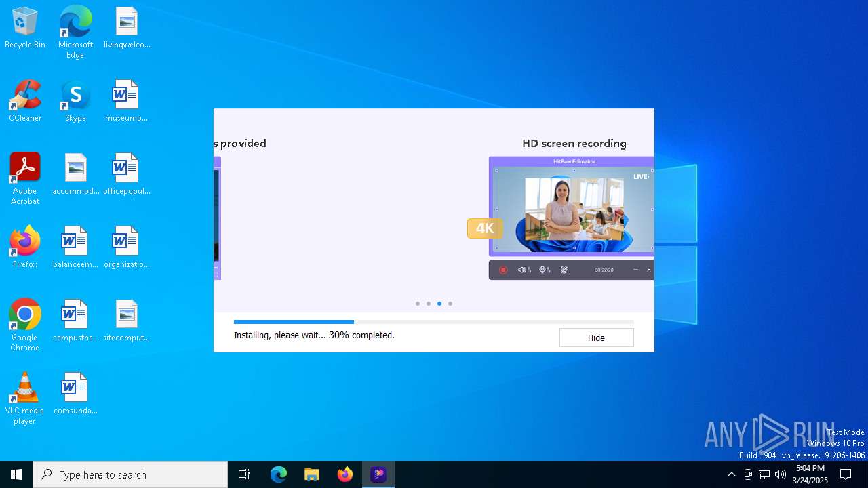Viewport: 868px width, 488px height.
Task: Click 'Installing, please wait... 30% completed.' text
Action: click(x=314, y=335)
